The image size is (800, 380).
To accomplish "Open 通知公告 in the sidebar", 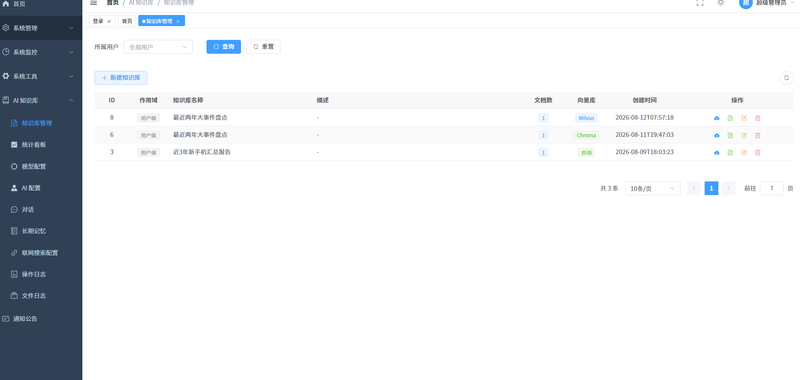I will click(41, 319).
